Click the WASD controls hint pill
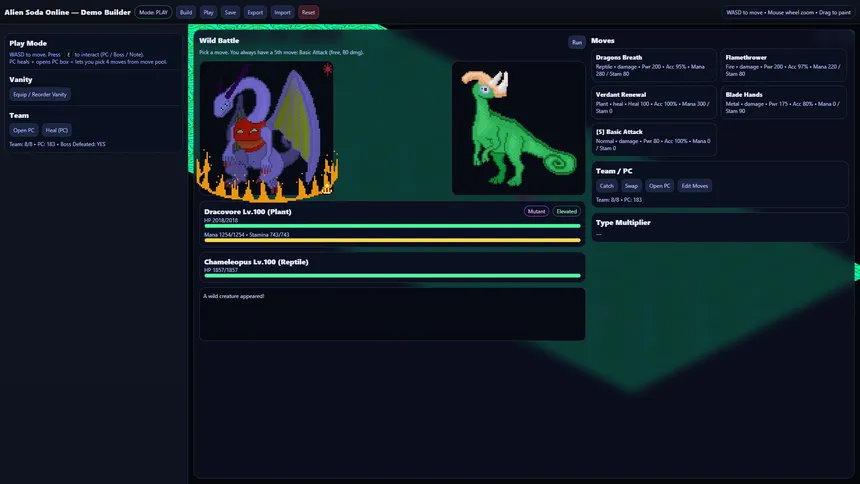The image size is (860, 484). [x=788, y=12]
